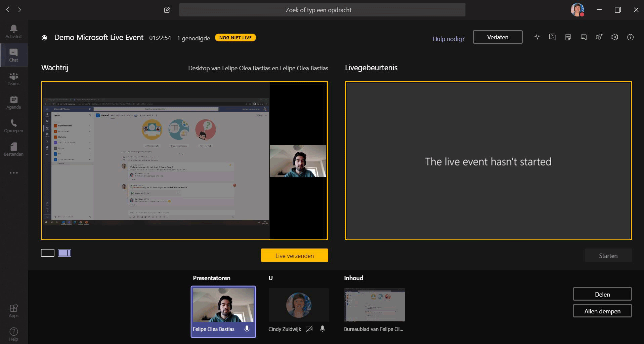Click the recording indicator icon by title
The height and width of the screenshot is (344, 644).
[x=44, y=38]
